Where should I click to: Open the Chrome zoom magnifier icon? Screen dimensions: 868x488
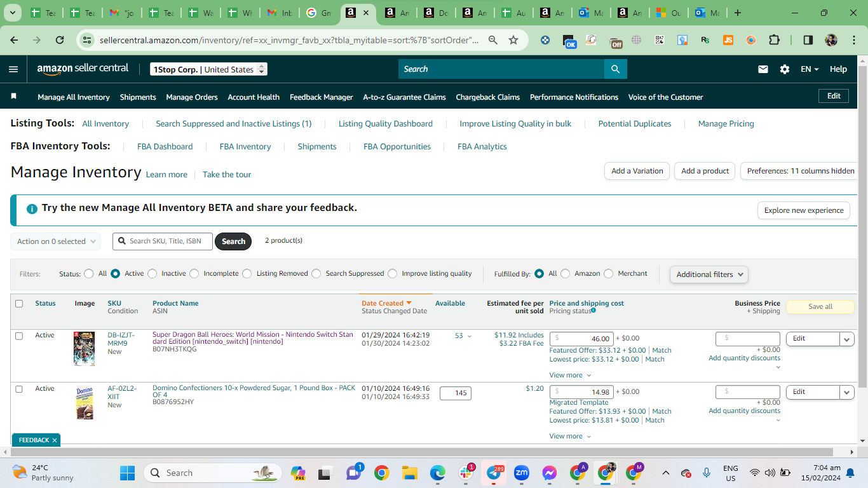click(492, 40)
